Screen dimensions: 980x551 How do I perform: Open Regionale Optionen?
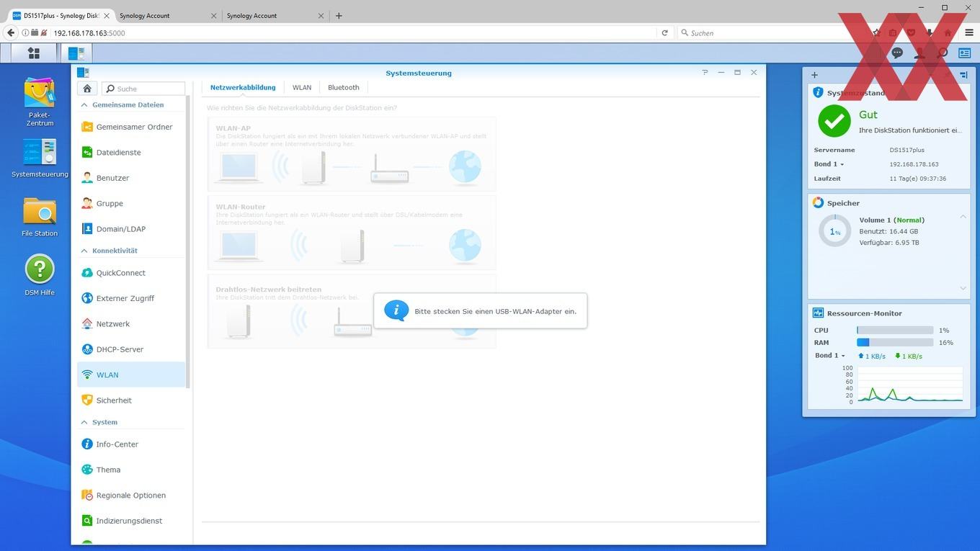[x=131, y=496]
